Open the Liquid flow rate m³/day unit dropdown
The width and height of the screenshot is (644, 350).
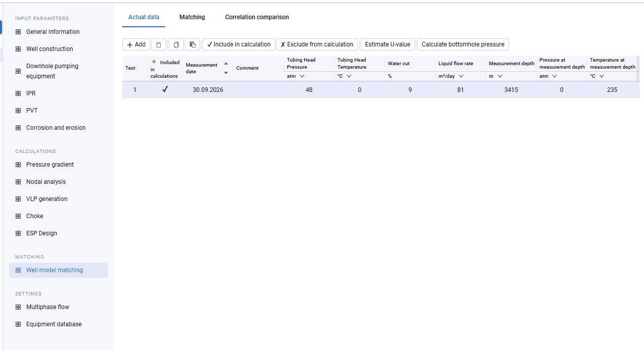(x=461, y=76)
